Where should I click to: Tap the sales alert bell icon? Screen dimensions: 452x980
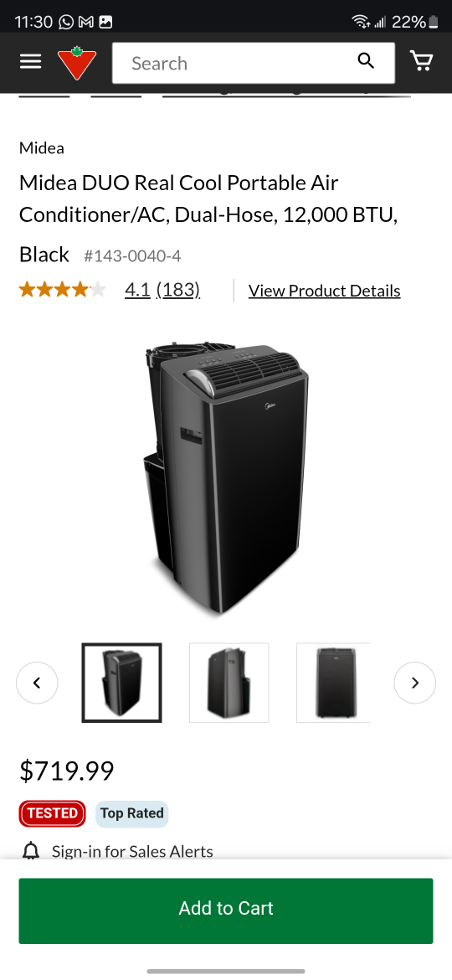31,851
